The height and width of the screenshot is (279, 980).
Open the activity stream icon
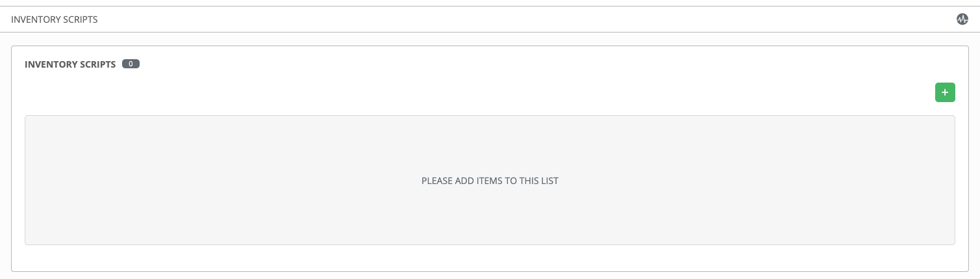click(x=962, y=20)
